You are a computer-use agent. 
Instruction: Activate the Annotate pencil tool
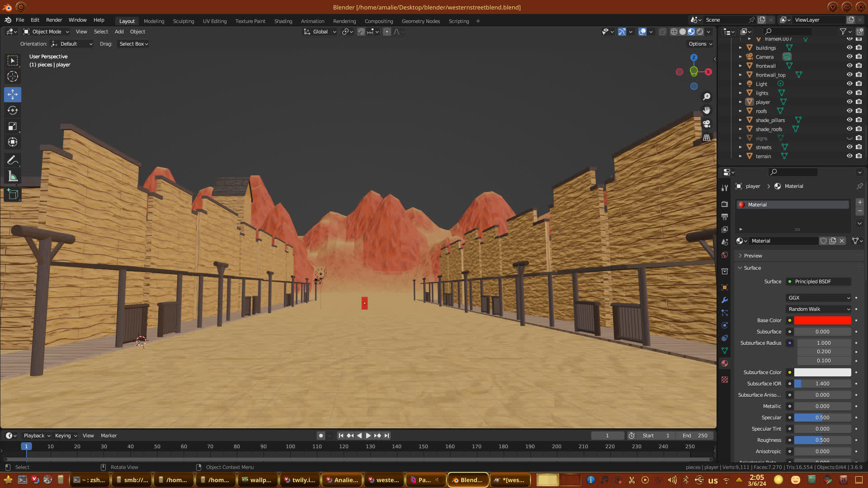coord(13,160)
